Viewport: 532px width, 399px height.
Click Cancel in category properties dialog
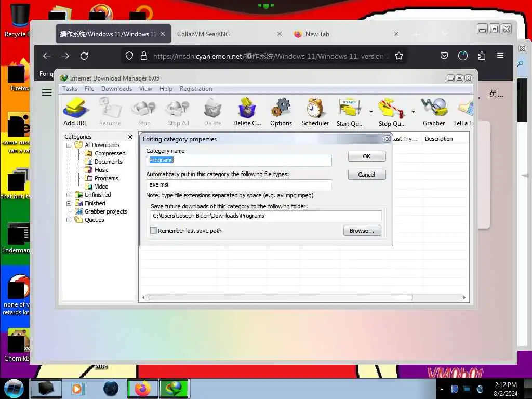[367, 175]
